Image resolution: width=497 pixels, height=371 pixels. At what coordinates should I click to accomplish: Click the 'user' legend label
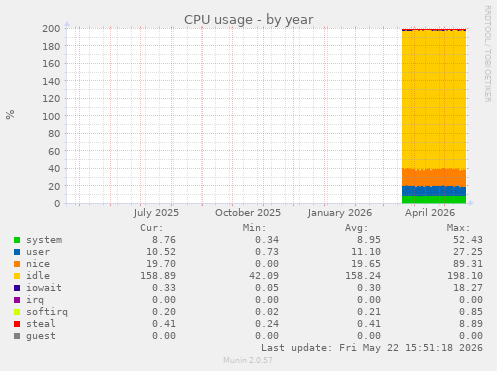(x=38, y=252)
